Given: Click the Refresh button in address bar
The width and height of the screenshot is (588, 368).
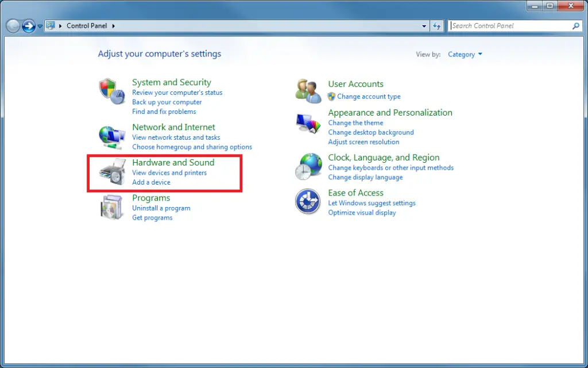Looking at the screenshot, I should pyautogui.click(x=436, y=26).
